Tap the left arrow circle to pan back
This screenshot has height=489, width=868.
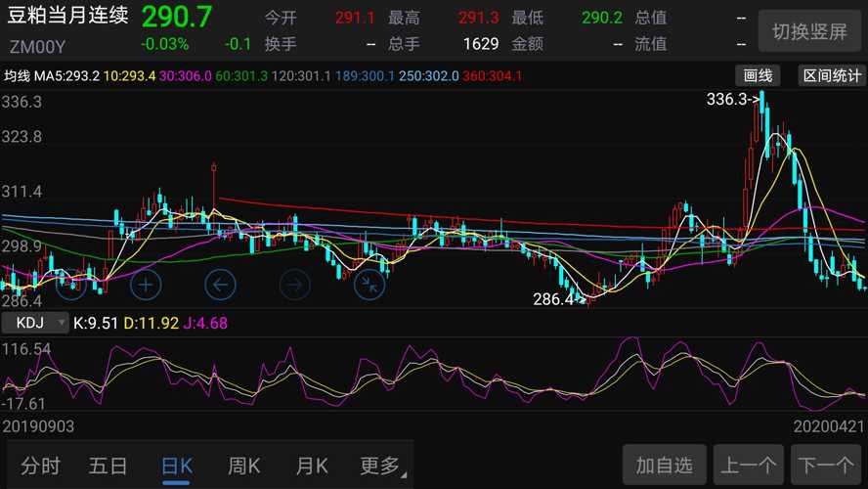pyautogui.click(x=220, y=285)
